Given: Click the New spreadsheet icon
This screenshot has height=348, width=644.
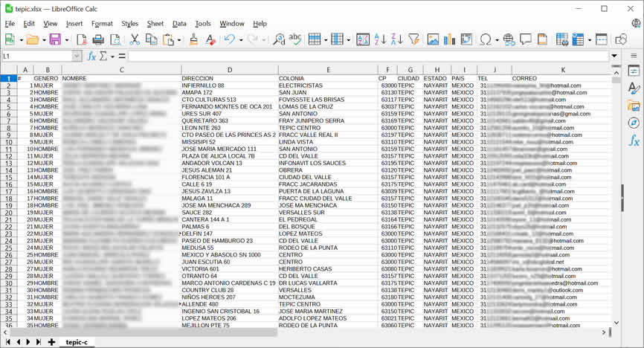Looking at the screenshot, I should click(x=10, y=39).
